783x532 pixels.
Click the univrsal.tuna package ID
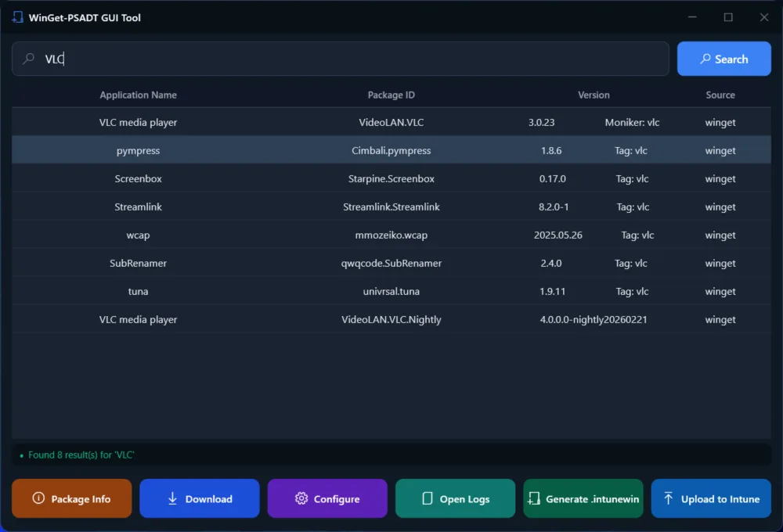coord(391,292)
